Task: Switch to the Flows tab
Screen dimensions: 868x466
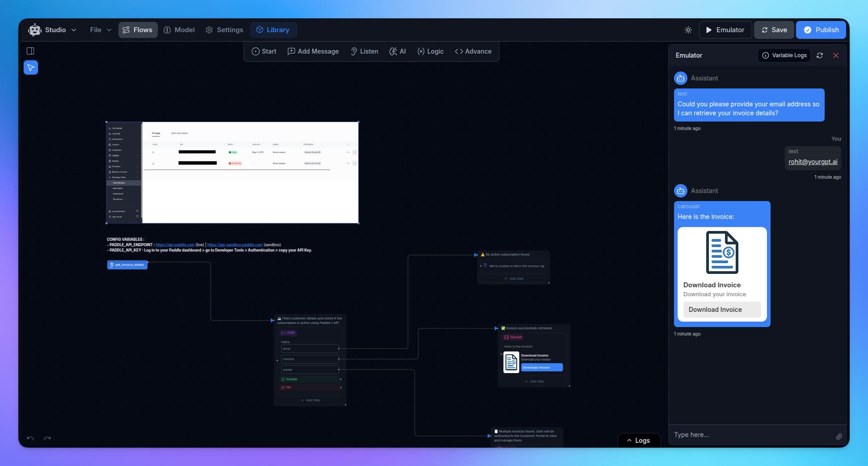Action: [x=138, y=29]
